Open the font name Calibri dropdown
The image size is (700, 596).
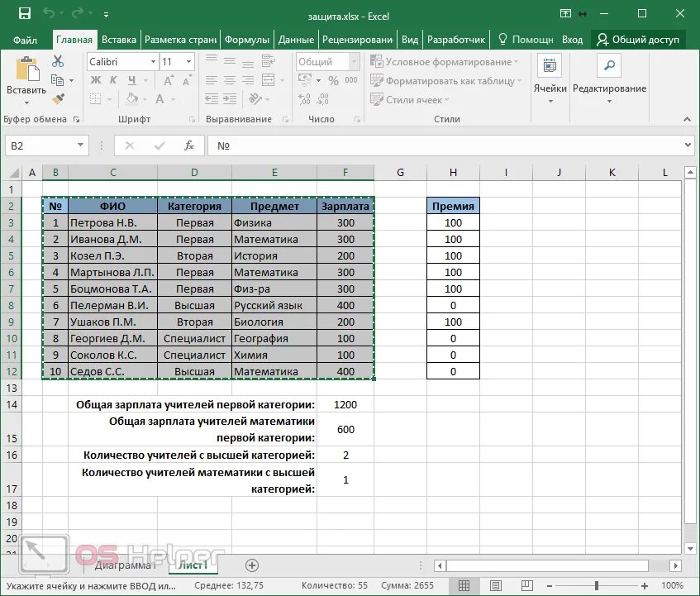(153, 62)
